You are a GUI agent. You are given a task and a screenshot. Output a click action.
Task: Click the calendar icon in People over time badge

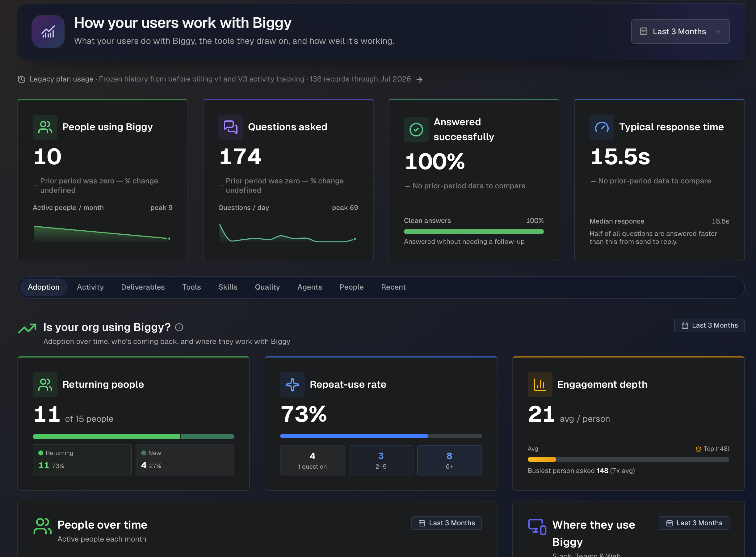click(x=422, y=523)
